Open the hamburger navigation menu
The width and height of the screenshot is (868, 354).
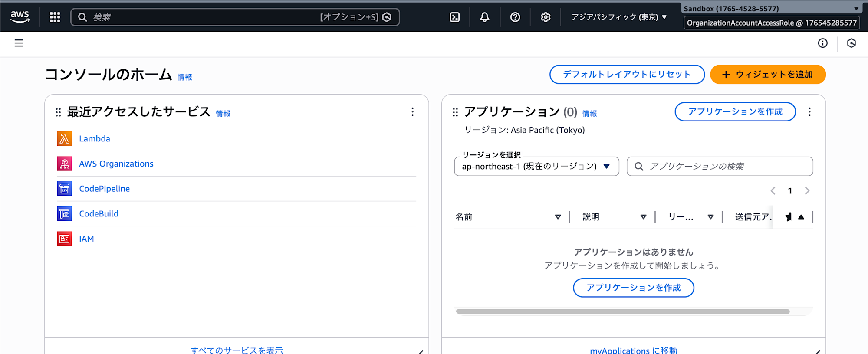click(x=19, y=43)
